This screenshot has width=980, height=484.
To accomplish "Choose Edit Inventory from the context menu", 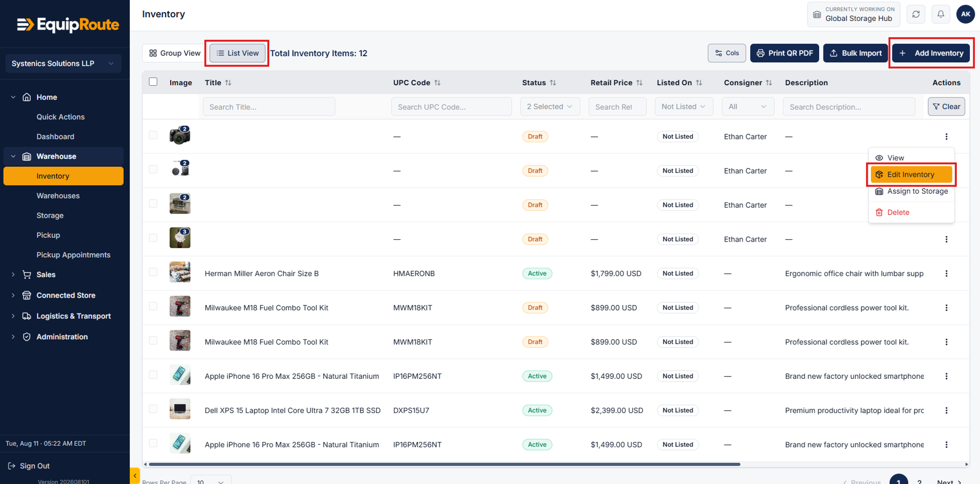I will [x=911, y=174].
